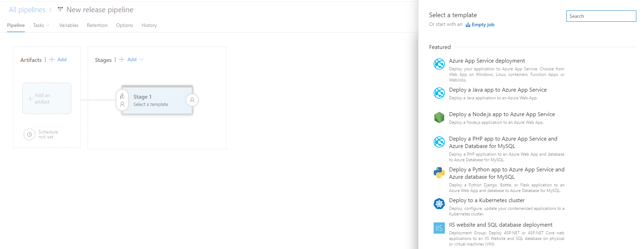Click 'Select a template' in Stage 1
The width and height of the screenshot is (644, 249).
[x=151, y=104]
